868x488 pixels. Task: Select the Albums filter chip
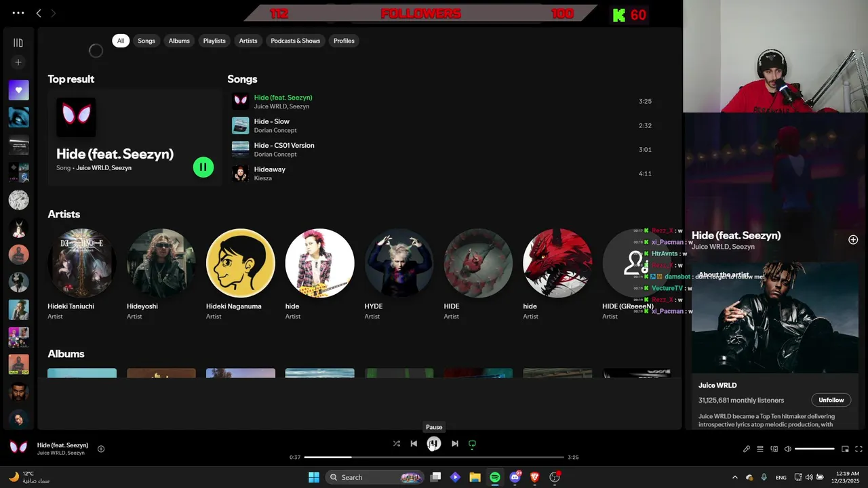(179, 41)
